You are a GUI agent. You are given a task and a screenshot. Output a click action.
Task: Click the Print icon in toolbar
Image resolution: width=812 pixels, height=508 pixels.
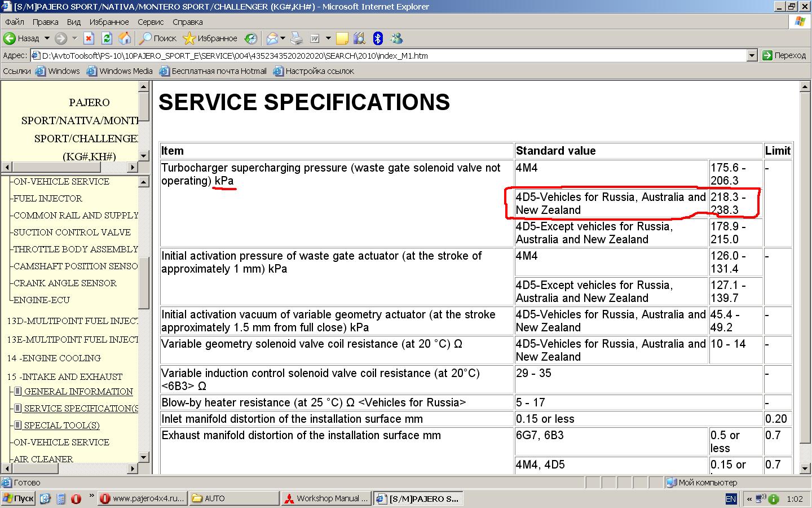pos(297,38)
